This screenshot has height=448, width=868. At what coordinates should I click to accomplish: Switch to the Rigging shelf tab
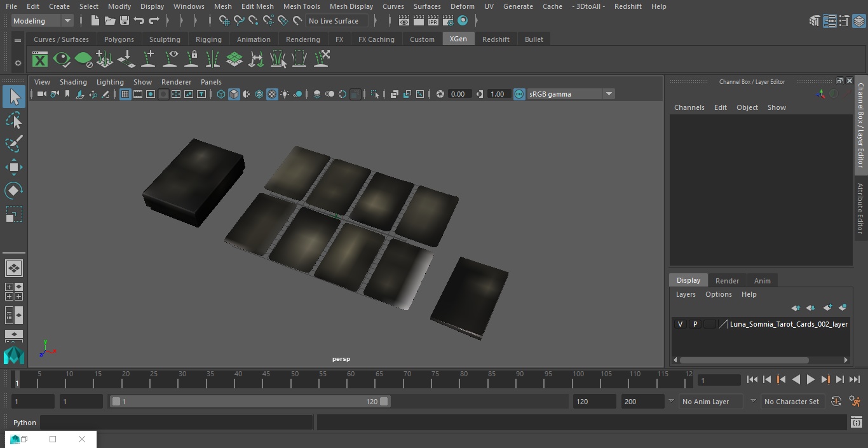point(208,39)
